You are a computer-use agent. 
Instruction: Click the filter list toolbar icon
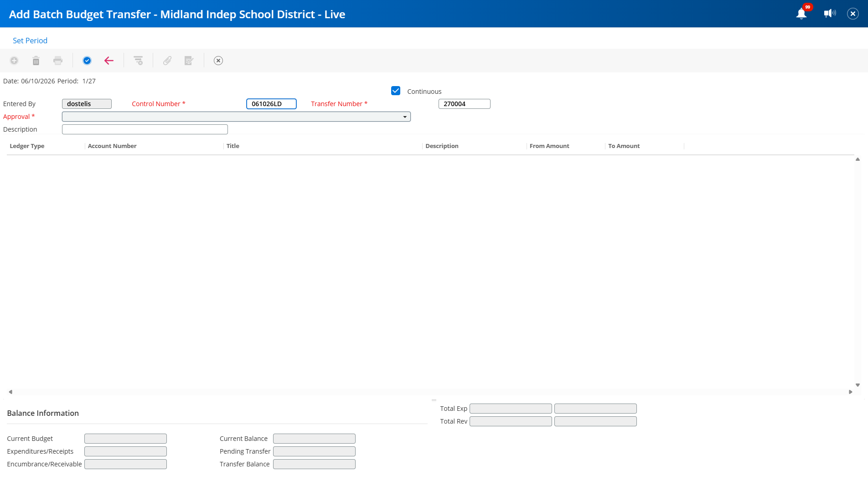[138, 61]
